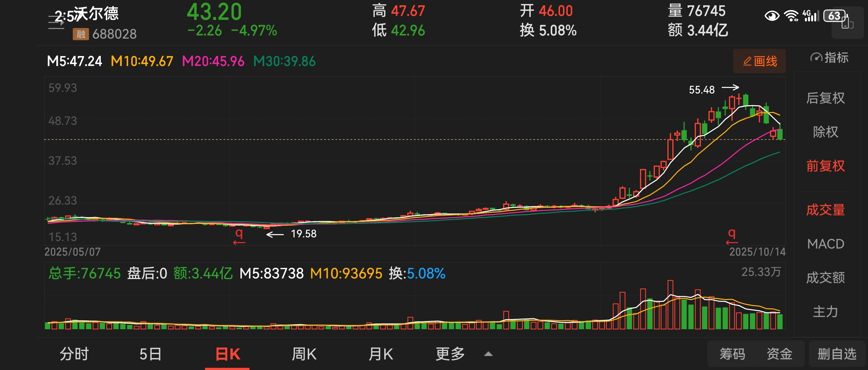Tap the 删自选 button
This screenshot has width=868, height=370.
[x=837, y=354]
